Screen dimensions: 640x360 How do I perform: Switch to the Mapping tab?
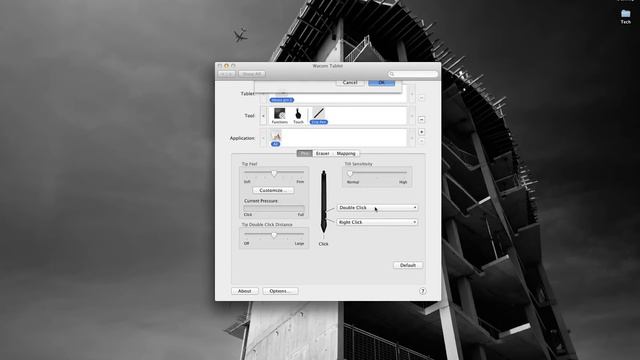tap(346, 153)
